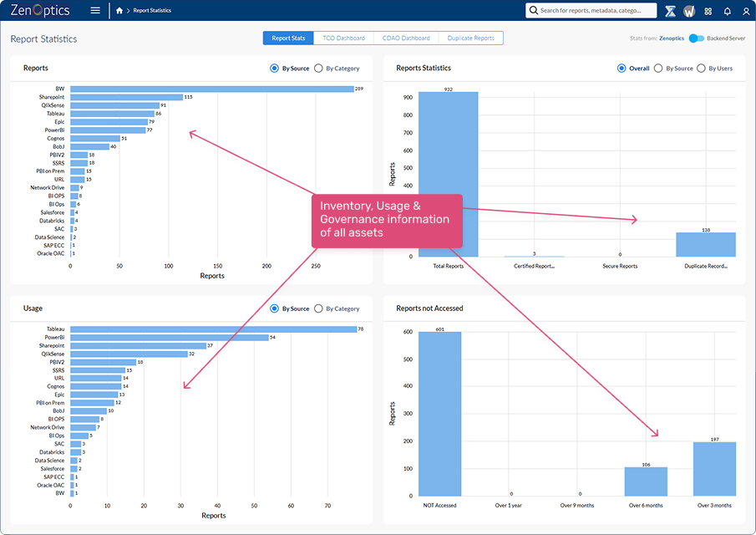
Task: Click the ZenOptics logo
Action: tap(40, 11)
